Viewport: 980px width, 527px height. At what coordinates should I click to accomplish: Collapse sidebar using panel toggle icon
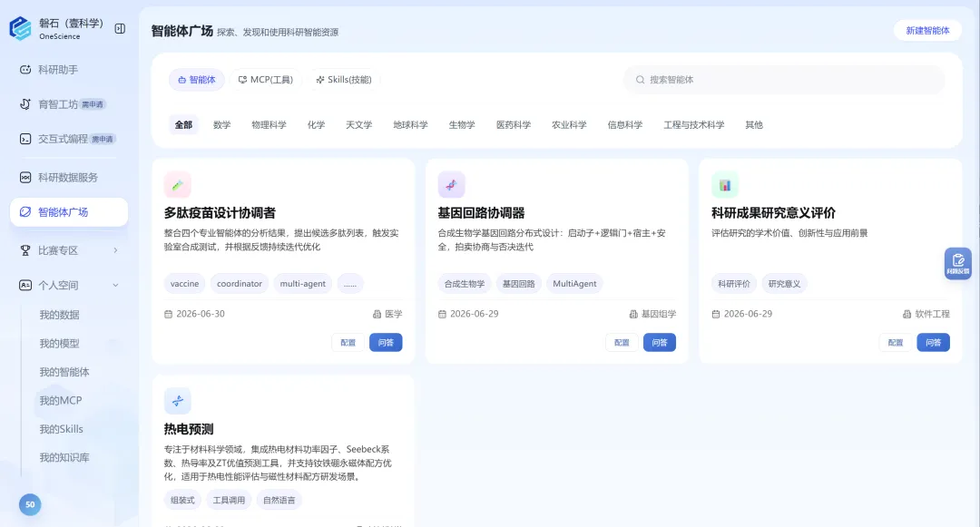pos(120,29)
